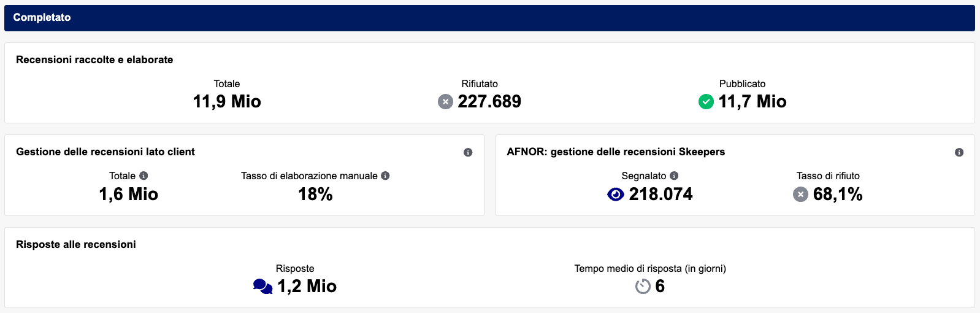The height and width of the screenshot is (313, 980).
Task: Click the 11,9 Mio total reviews value
Action: (x=227, y=102)
